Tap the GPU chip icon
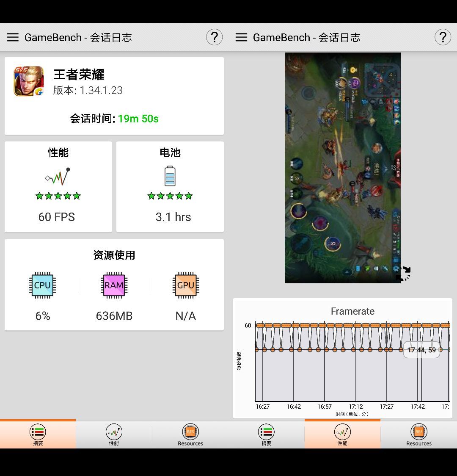This screenshot has width=457, height=476. coord(185,285)
